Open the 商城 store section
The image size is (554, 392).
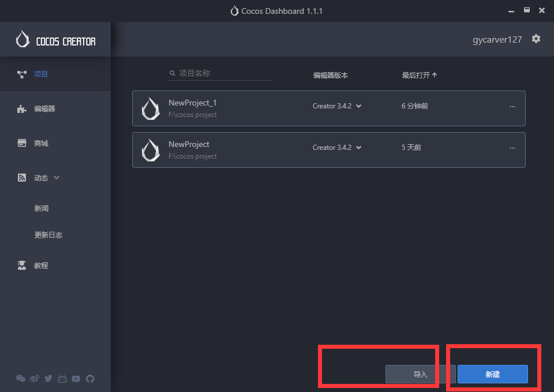click(55, 143)
